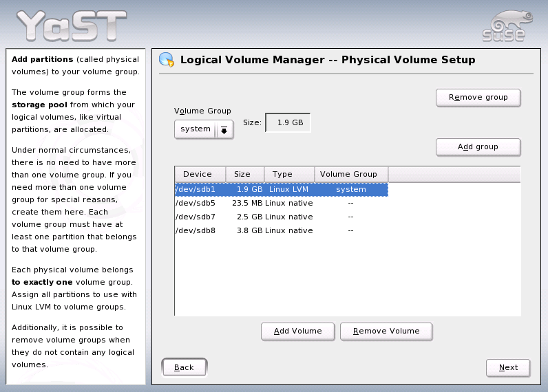The height and width of the screenshot is (392, 548).
Task: Click the 2.5 GB size cell
Action: (249, 217)
